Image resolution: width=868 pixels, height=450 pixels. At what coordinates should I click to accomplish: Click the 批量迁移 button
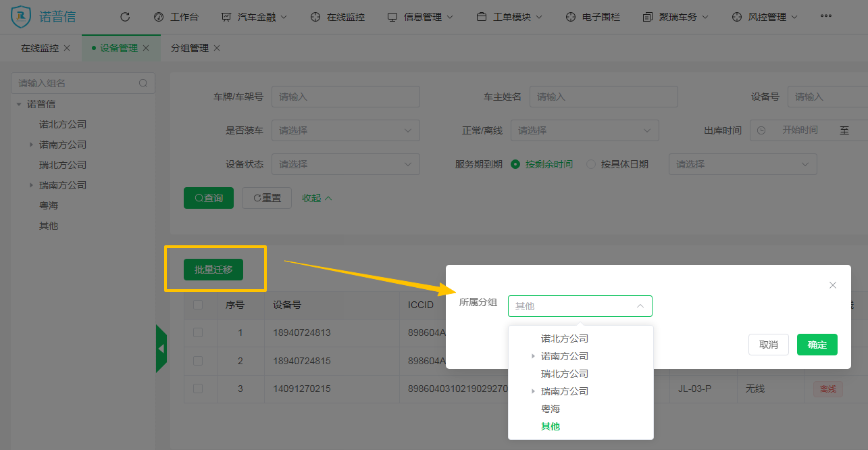[x=213, y=270]
